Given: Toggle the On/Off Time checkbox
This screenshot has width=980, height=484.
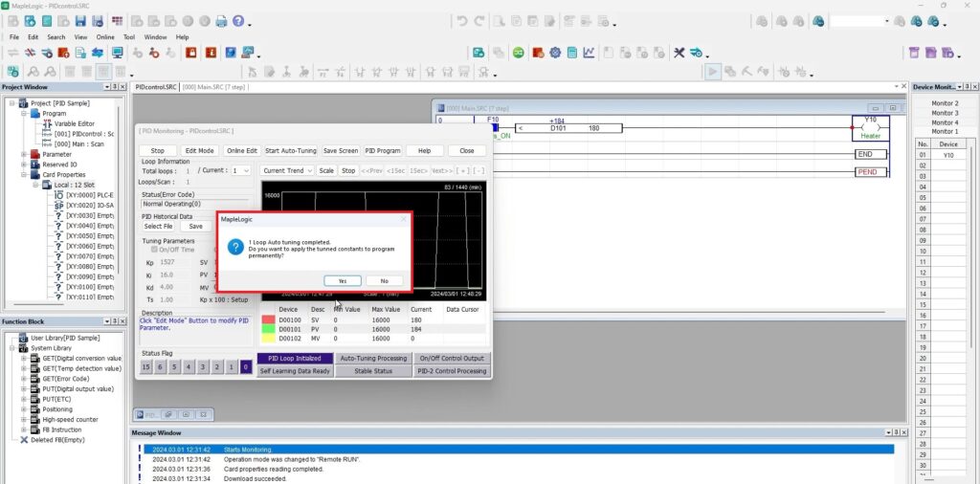Looking at the screenshot, I should pyautogui.click(x=154, y=250).
